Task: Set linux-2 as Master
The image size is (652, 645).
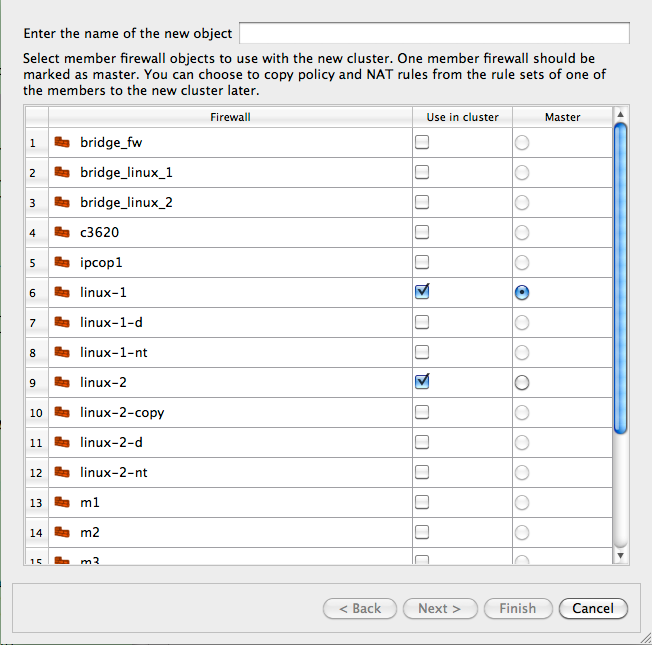Action: (x=522, y=382)
